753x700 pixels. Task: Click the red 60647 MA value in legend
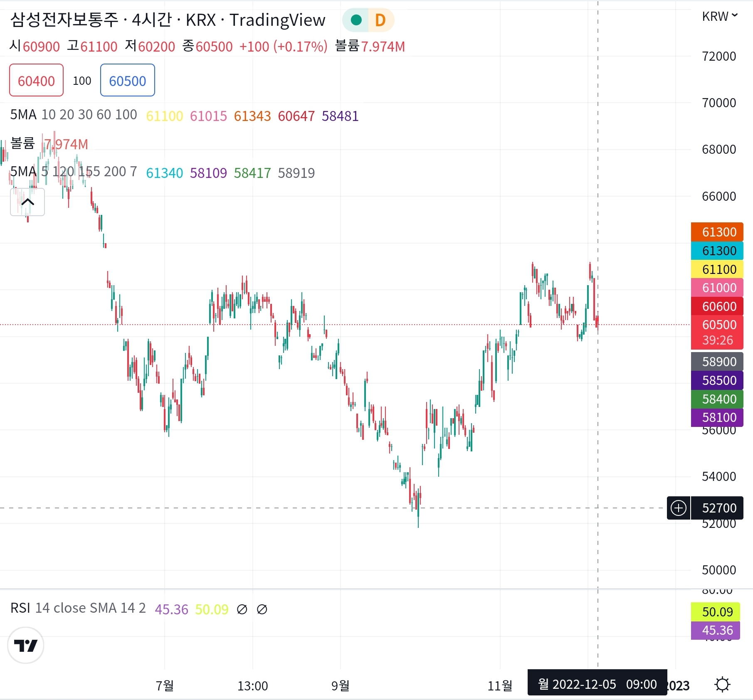point(296,116)
